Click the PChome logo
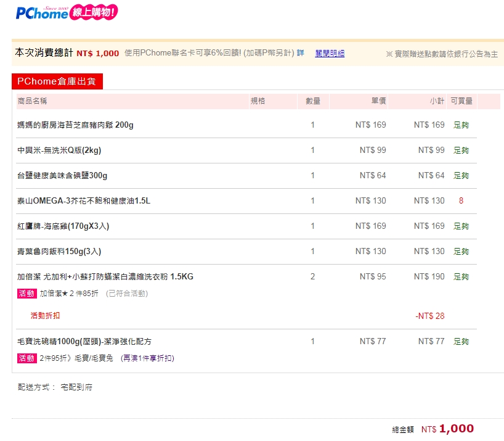The image size is (504, 441). click(42, 13)
